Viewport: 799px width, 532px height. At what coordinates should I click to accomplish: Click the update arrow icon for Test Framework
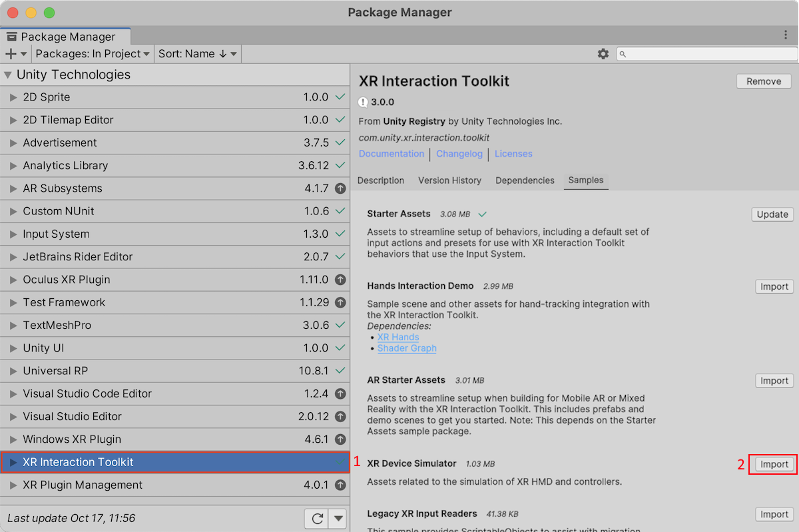tap(340, 302)
